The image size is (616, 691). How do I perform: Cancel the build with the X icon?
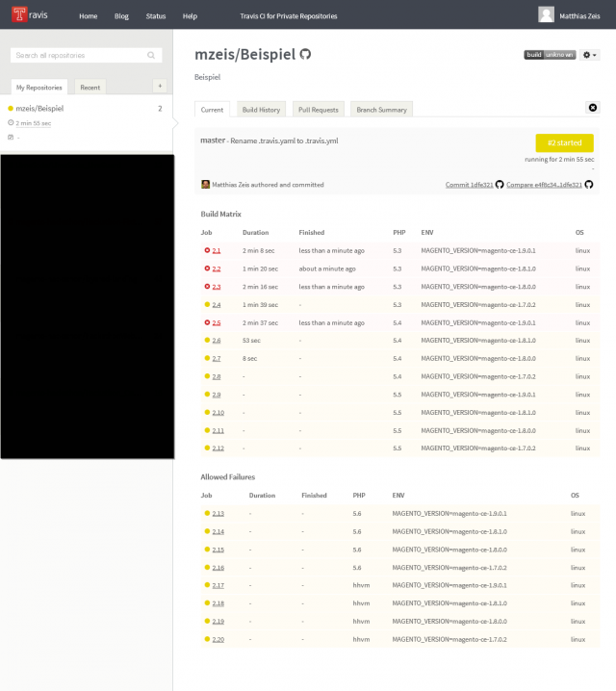click(x=593, y=108)
